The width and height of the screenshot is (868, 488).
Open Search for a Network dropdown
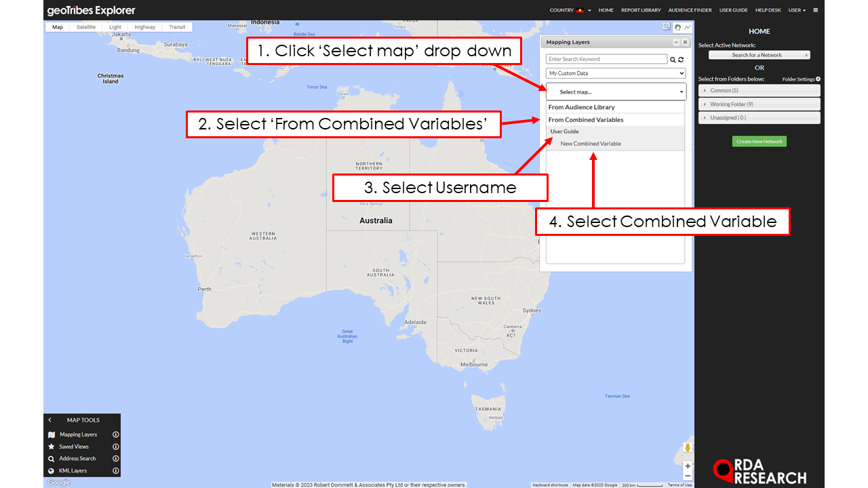(x=759, y=55)
